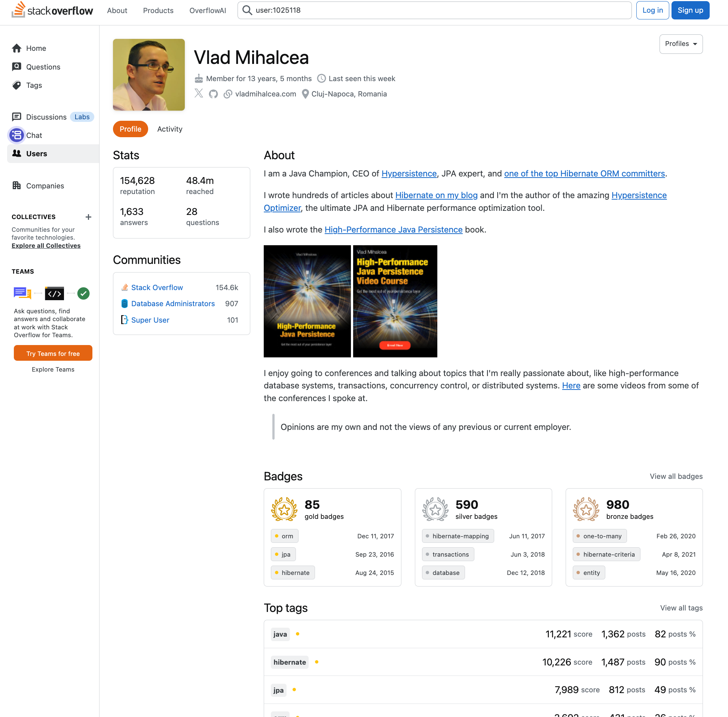Open the GitHub profile icon

click(213, 94)
